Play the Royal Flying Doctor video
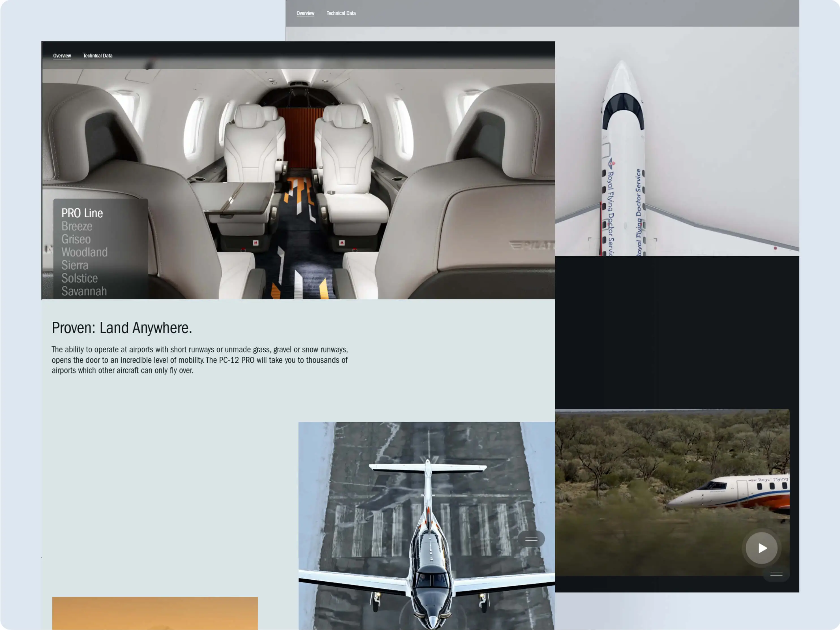Screen dimensions: 840x630 pyautogui.click(x=761, y=548)
